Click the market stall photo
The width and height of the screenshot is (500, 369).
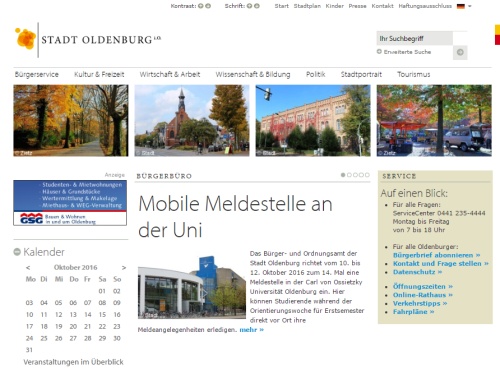434,120
